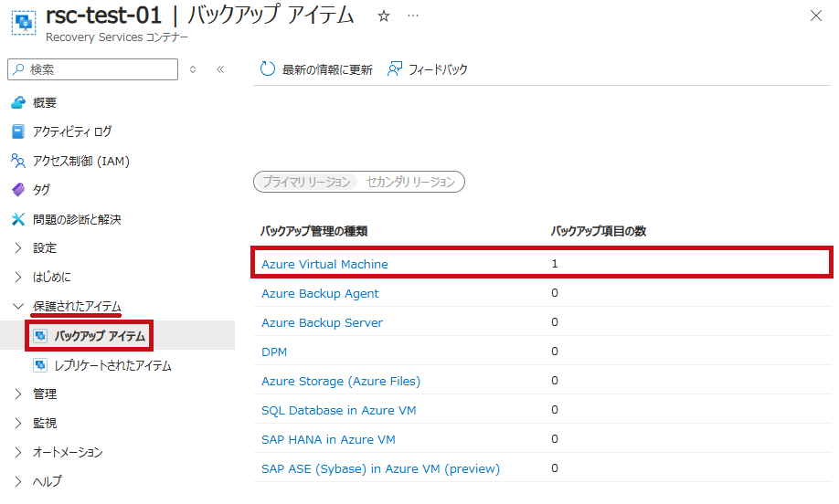
Task: Open SQL Database in Azure VM link
Action: [x=339, y=411]
